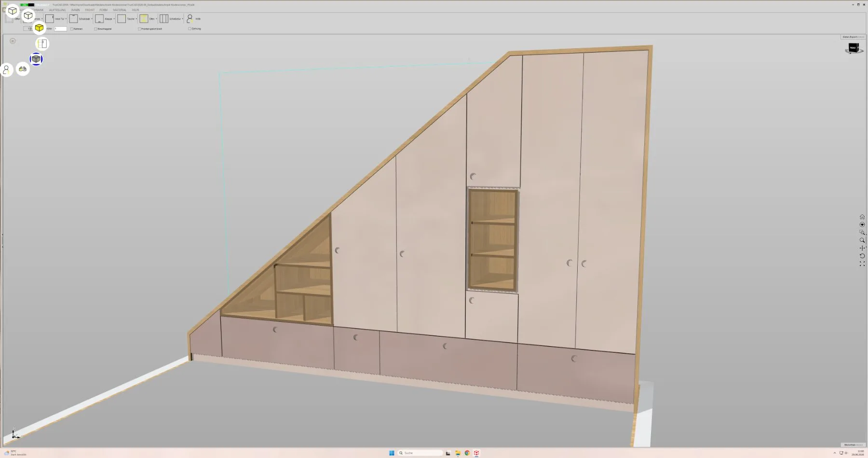This screenshot has width=868, height=458.
Task: Click the cabinet with door circle icon
Action: pos(42,44)
